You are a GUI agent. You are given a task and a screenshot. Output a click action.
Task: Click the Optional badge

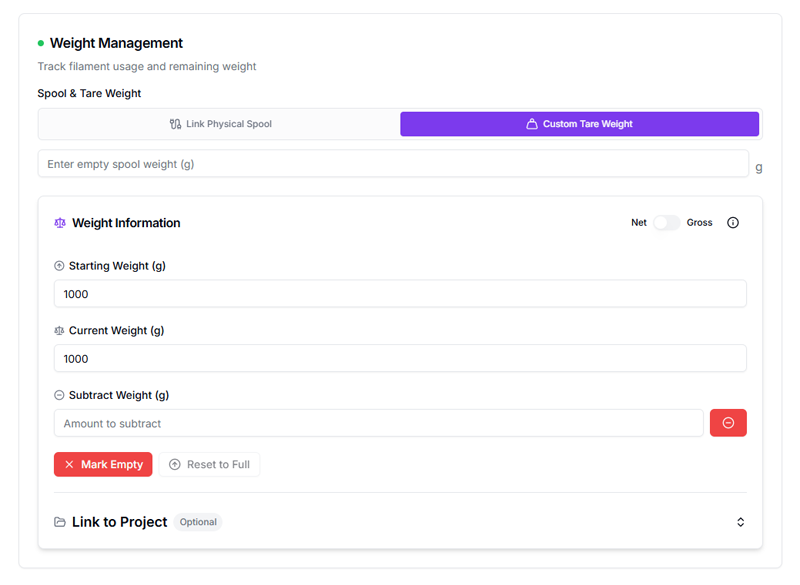pyautogui.click(x=198, y=522)
